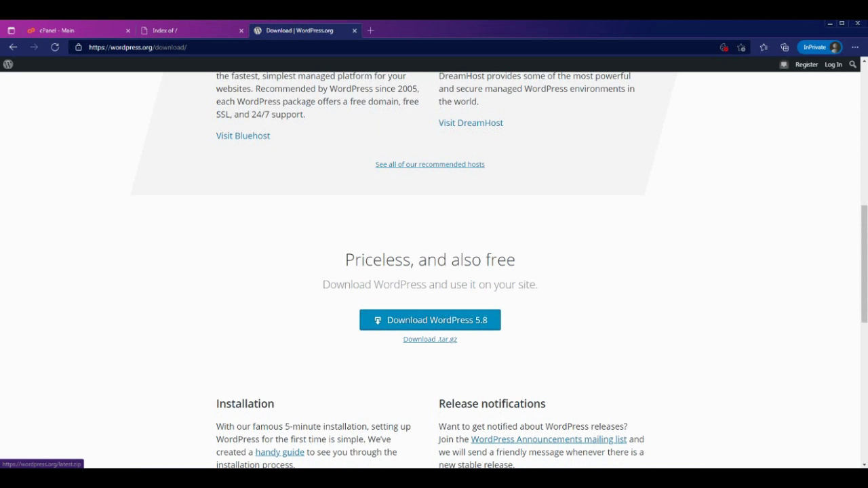This screenshot has width=868, height=488.
Task: Switch to the cPanel - Main tab
Action: (75, 30)
